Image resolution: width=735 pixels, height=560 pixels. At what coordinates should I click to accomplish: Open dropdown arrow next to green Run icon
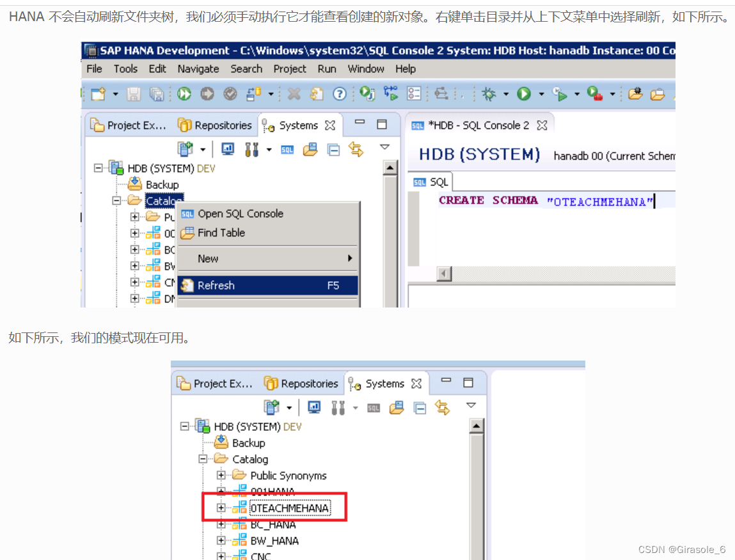pyautogui.click(x=541, y=94)
